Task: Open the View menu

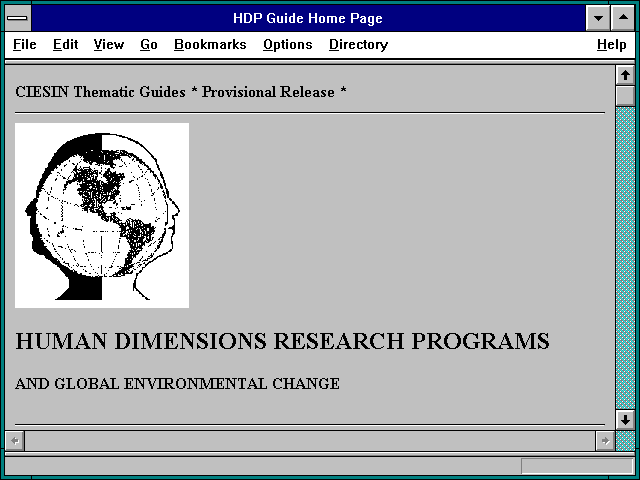Action: pyautogui.click(x=109, y=44)
